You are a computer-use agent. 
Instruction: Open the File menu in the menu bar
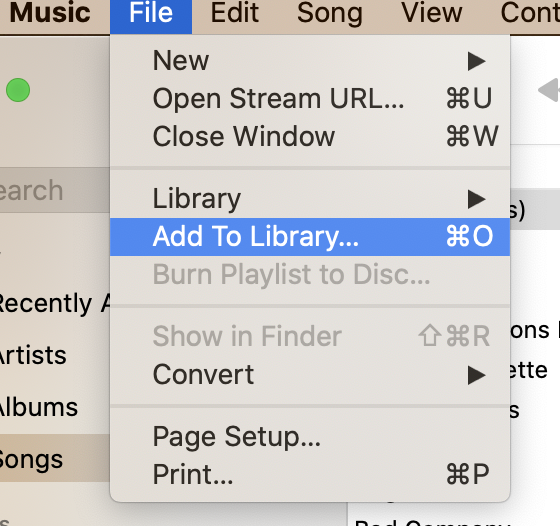[x=151, y=14]
